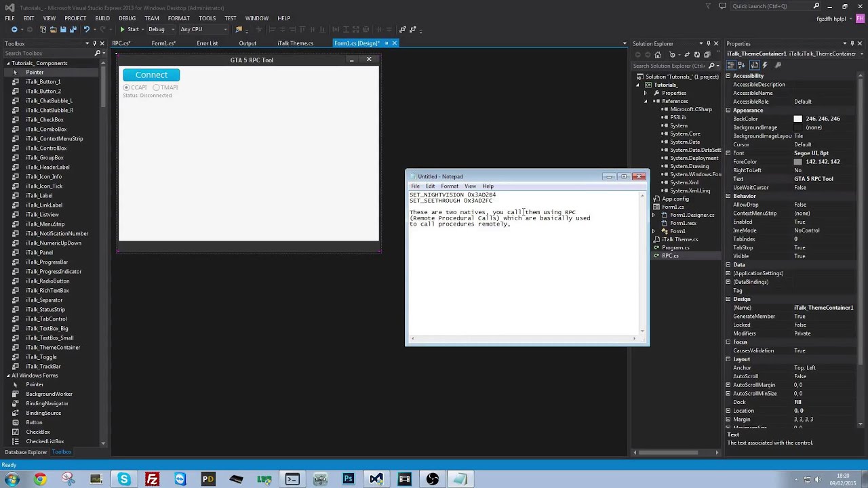Expand the Properties node in Solution Explorer
This screenshot has height=488, width=868.
[x=646, y=93]
